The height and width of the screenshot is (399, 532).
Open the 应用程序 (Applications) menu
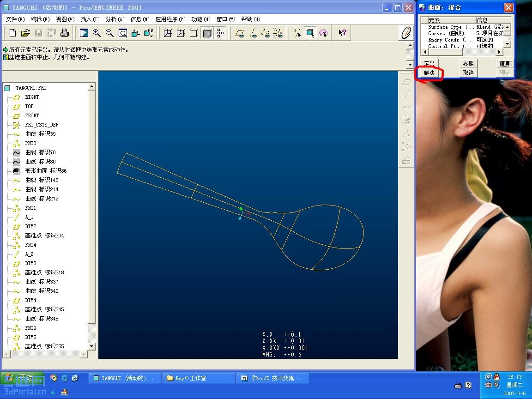[x=170, y=19]
